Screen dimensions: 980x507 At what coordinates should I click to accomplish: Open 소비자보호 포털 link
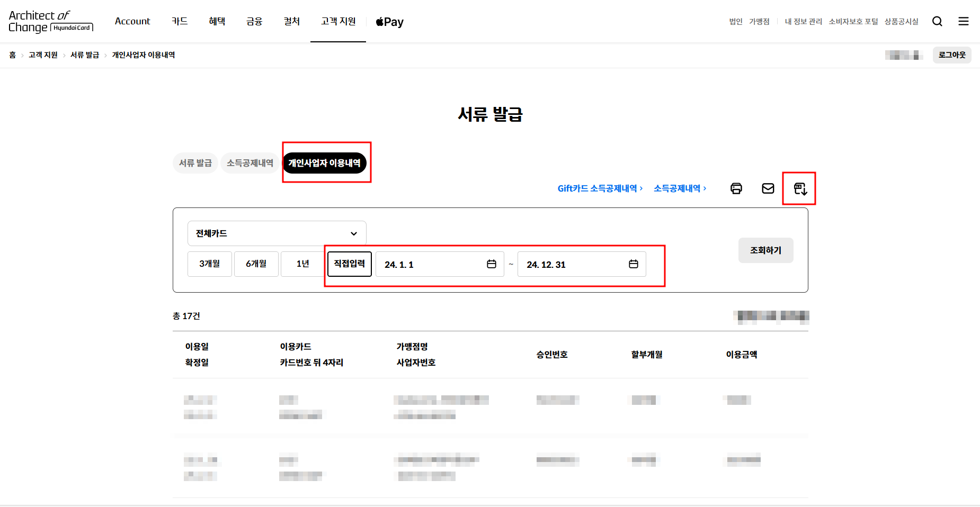click(x=853, y=22)
